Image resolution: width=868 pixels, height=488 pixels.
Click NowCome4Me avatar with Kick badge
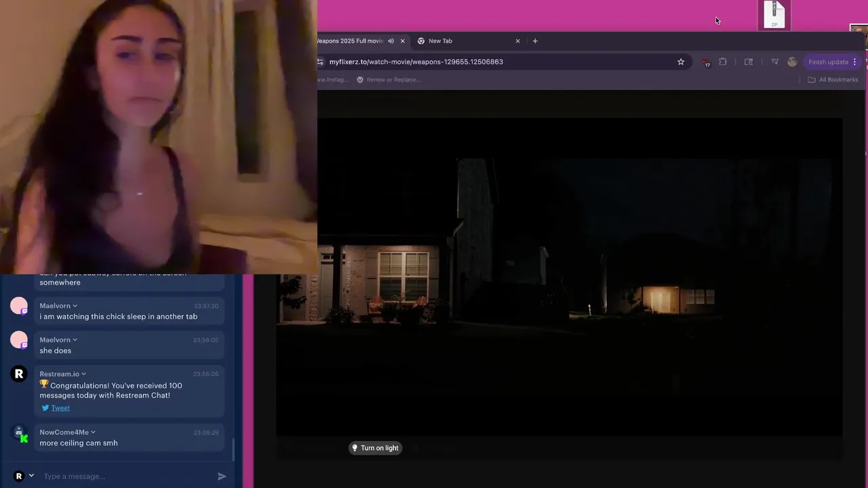coord(20,434)
